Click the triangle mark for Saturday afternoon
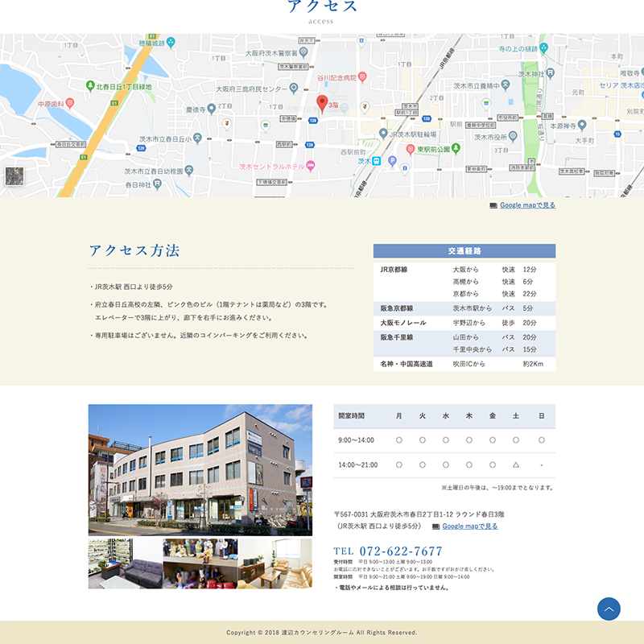The height and width of the screenshot is (644, 644). (516, 465)
